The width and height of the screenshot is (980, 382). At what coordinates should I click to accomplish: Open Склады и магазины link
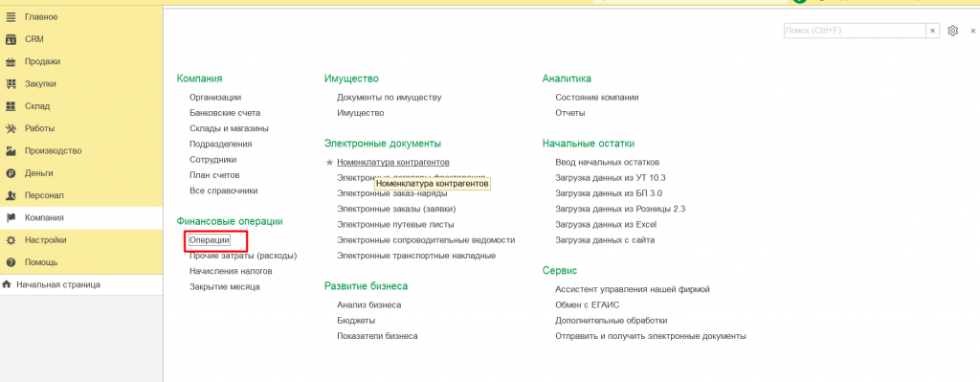coord(230,128)
